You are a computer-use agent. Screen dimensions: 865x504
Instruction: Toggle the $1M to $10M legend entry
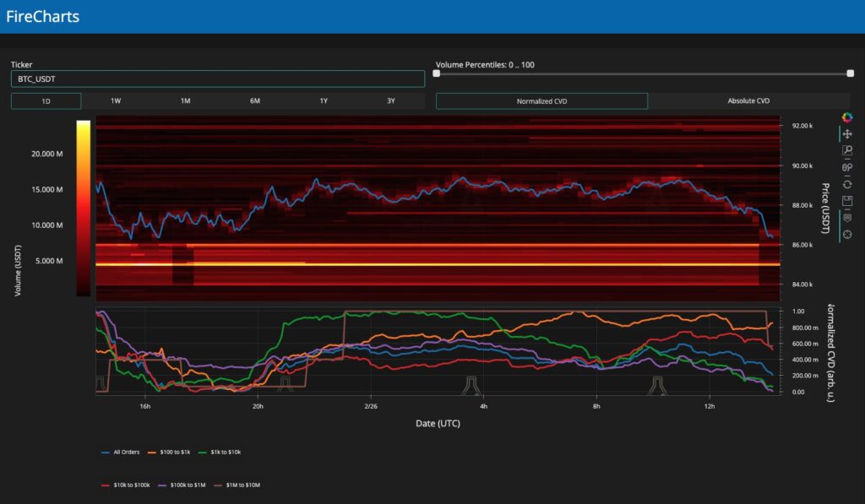[x=243, y=485]
